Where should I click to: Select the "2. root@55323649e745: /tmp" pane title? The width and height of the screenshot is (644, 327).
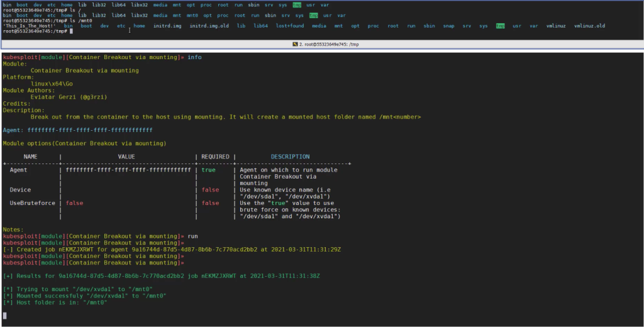click(327, 45)
